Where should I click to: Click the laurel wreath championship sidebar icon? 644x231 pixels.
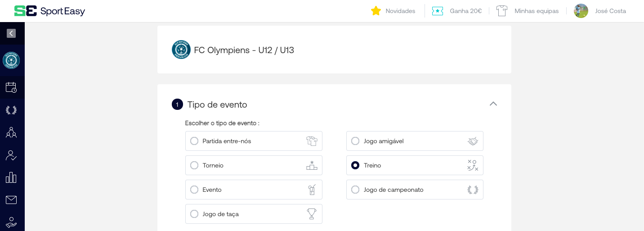pyautogui.click(x=11, y=110)
